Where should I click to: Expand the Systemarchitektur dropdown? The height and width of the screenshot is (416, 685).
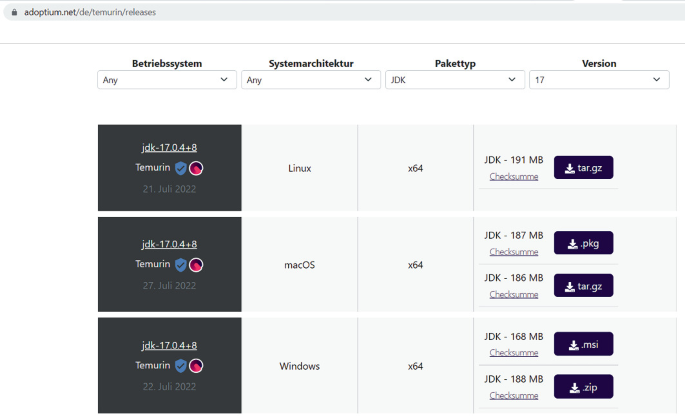310,80
